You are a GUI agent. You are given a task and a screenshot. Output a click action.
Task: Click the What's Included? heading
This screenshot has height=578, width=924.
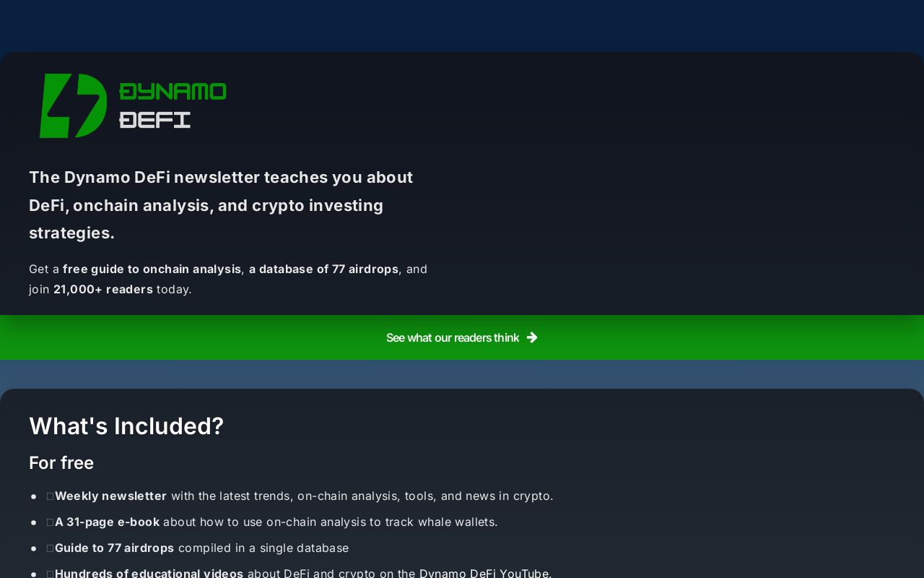pos(126,426)
